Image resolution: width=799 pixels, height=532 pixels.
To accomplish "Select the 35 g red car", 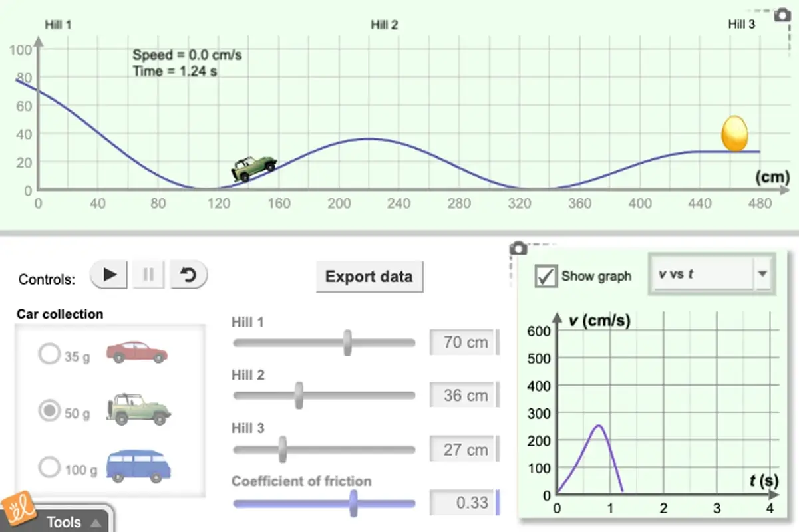I will (49, 354).
